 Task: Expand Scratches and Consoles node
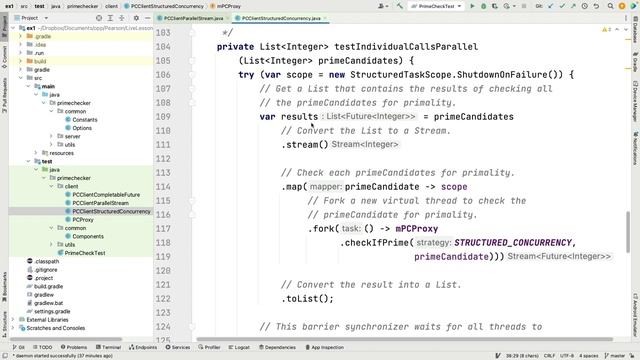(13, 328)
